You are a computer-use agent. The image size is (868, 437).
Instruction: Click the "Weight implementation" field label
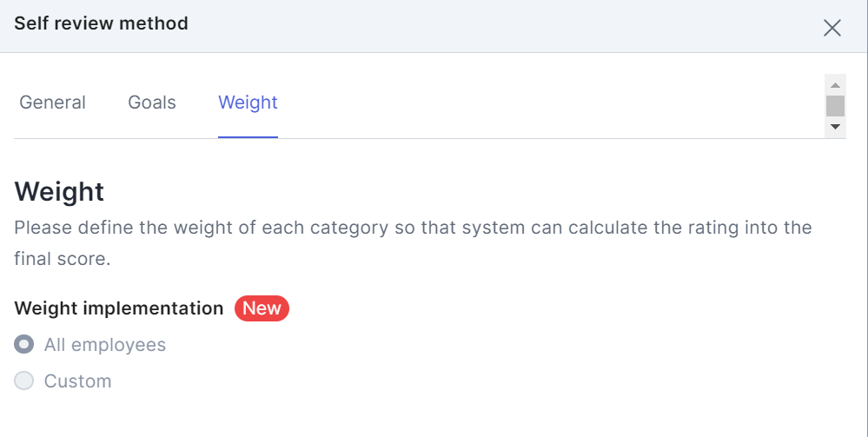point(119,308)
